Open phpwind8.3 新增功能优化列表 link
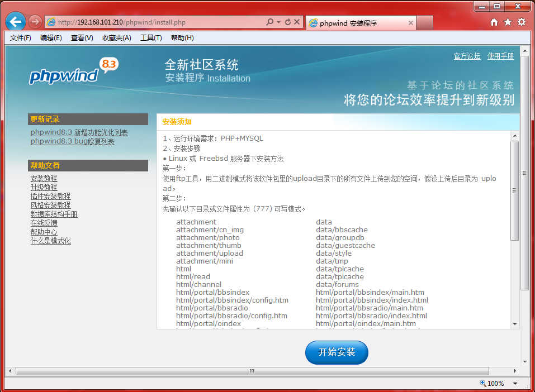535x392 pixels. pos(79,132)
